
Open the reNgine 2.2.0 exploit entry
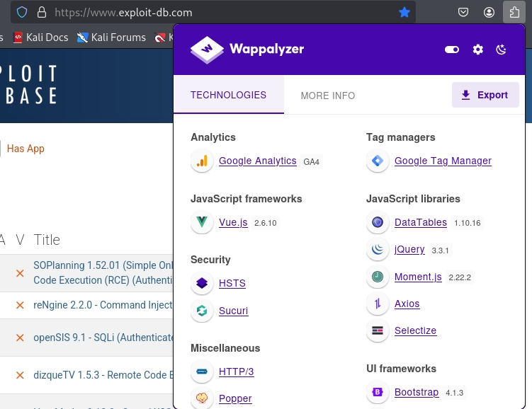click(x=103, y=305)
